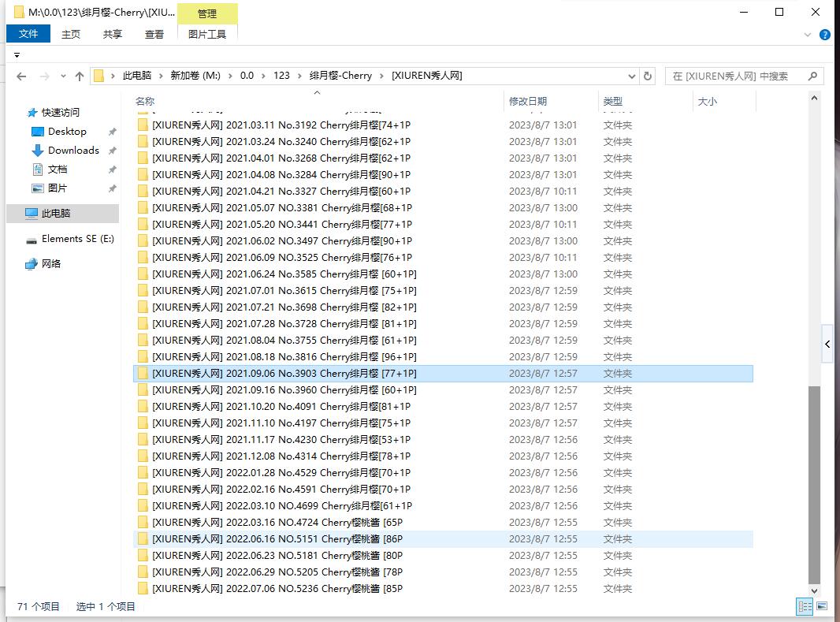The width and height of the screenshot is (840, 622).
Task: Select folder 2021.10.20 No.4091
Action: click(x=443, y=407)
